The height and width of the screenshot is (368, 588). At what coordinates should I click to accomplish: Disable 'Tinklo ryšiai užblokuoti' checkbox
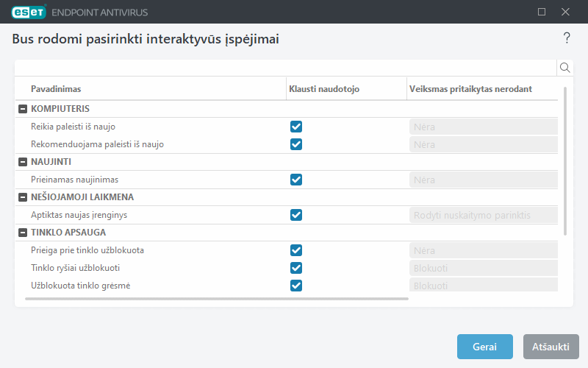click(x=296, y=268)
